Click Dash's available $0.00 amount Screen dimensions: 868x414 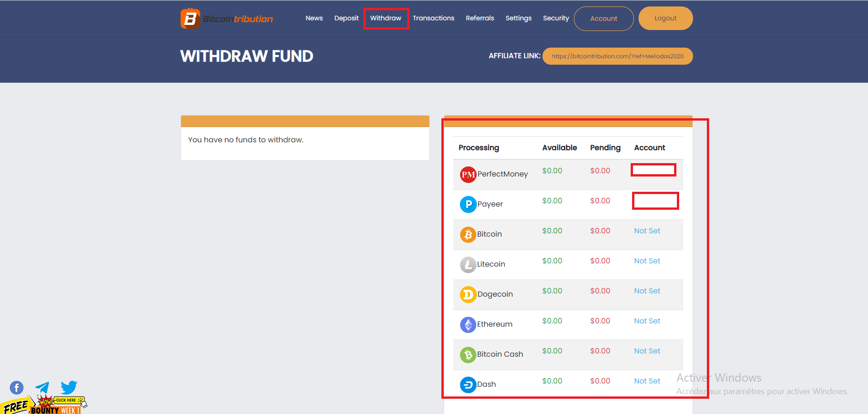coord(552,381)
